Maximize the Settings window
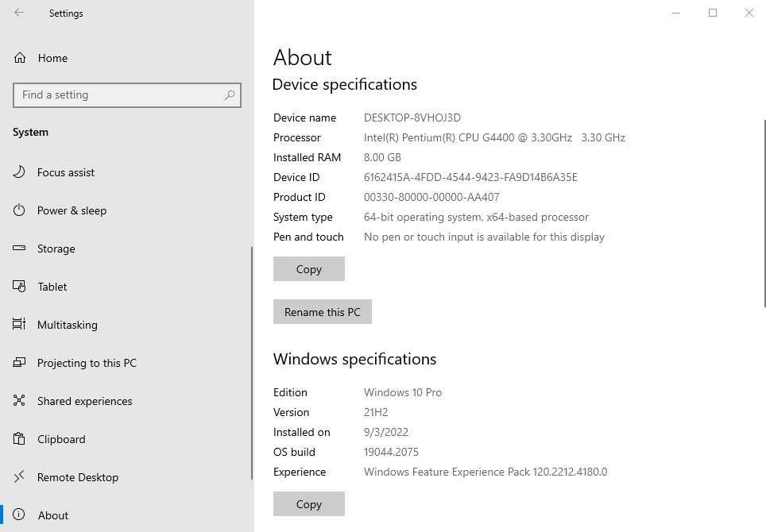 (713, 13)
